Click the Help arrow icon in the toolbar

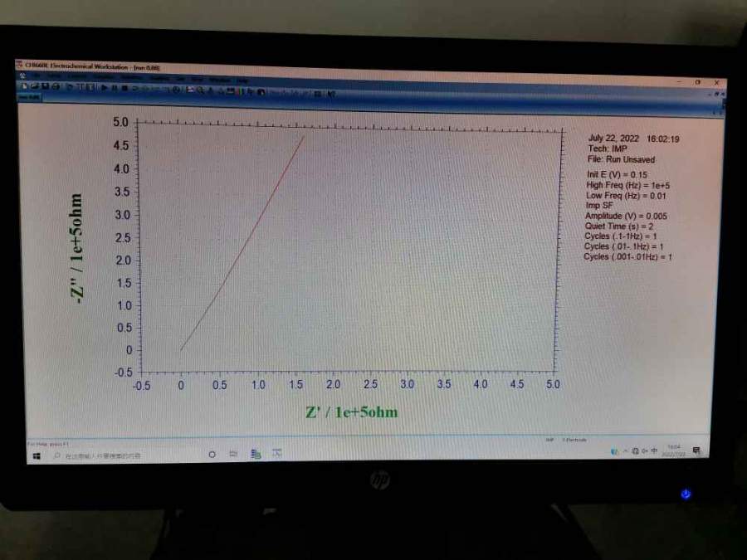pyautogui.click(x=331, y=94)
